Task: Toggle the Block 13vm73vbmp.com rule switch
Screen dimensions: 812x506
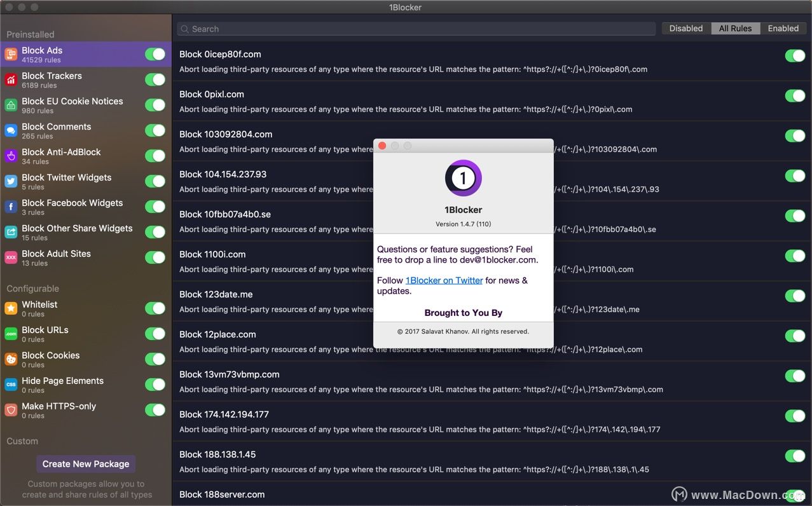Action: tap(795, 376)
